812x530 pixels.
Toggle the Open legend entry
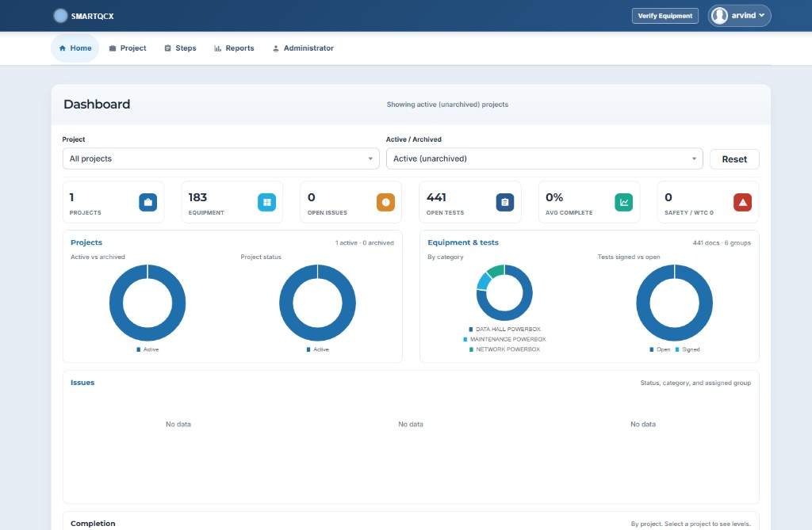pos(660,349)
